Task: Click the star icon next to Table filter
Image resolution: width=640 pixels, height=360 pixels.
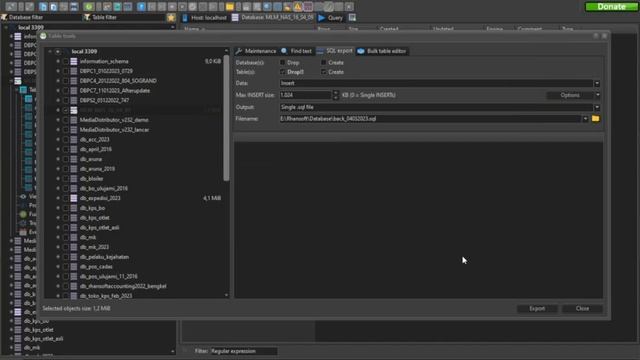Action: point(171,18)
